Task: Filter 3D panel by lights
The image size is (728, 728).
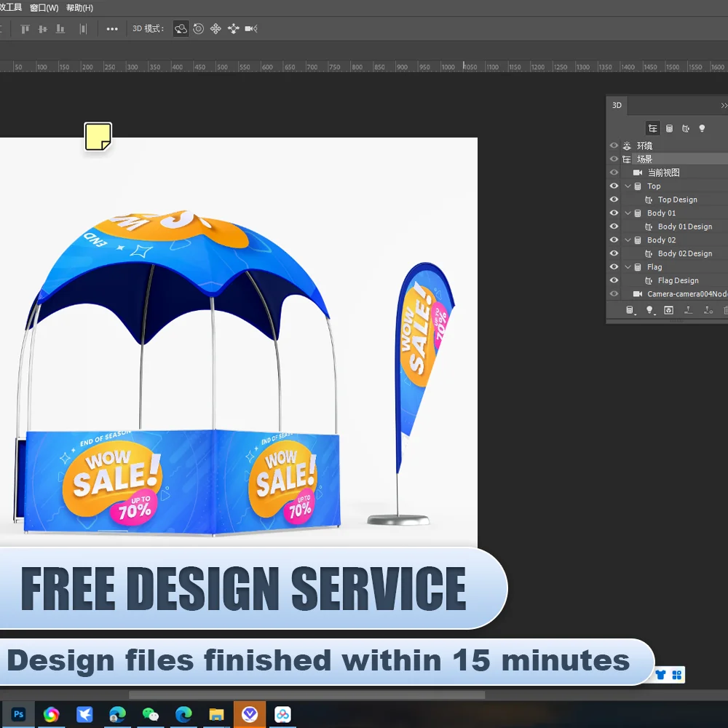Action: 702,128
